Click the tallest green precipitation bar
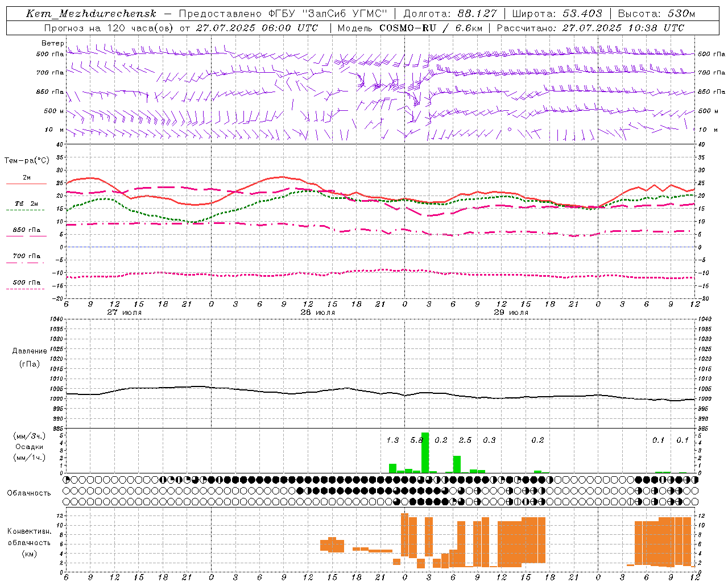728x582 pixels. (x=425, y=453)
